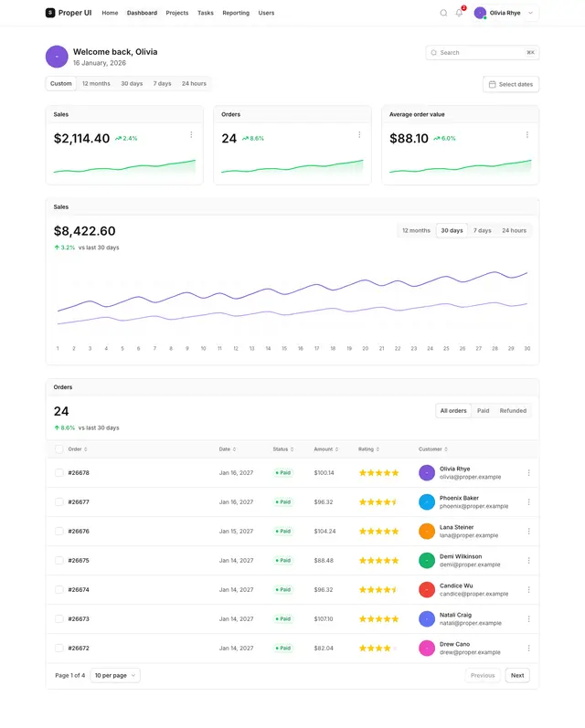Check the box for order #26672
The height and width of the screenshot is (728, 585).
point(59,649)
